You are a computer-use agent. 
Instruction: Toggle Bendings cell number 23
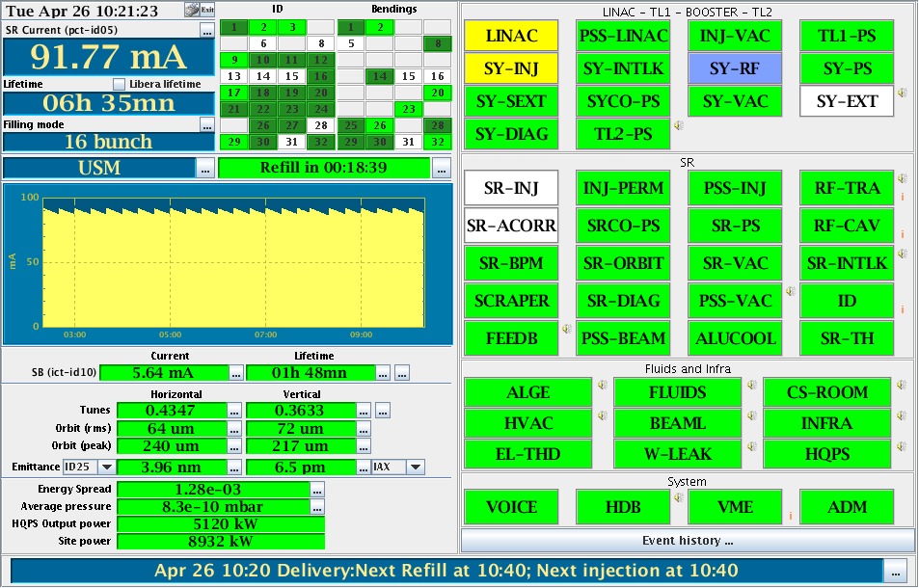tap(410, 109)
